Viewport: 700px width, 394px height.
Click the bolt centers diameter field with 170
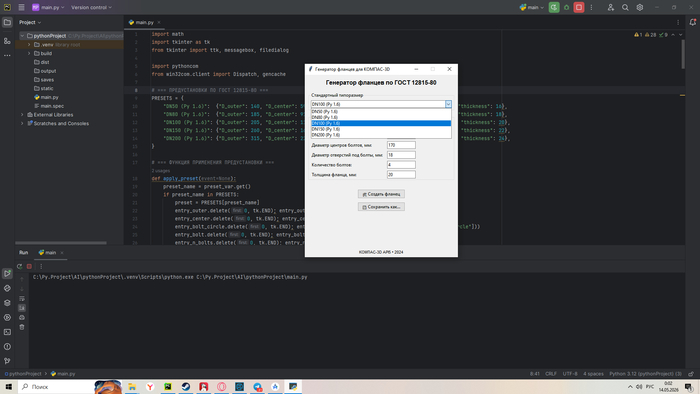401,145
